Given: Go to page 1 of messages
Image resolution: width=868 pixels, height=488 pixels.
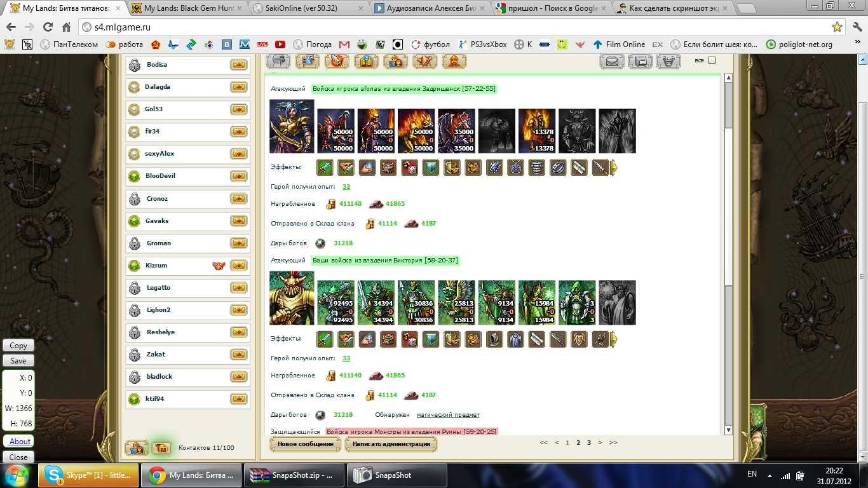Looking at the screenshot, I should [567, 443].
